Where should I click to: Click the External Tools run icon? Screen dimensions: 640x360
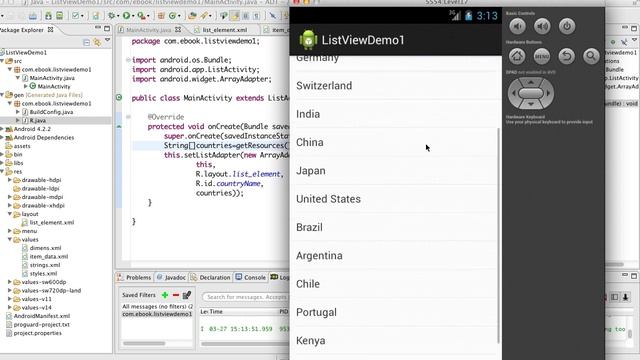(141, 16)
